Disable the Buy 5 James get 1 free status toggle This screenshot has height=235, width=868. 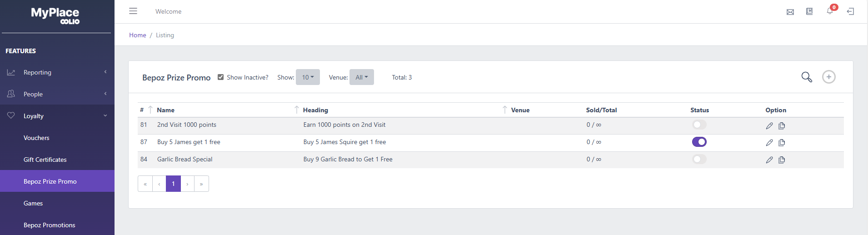[x=699, y=142]
